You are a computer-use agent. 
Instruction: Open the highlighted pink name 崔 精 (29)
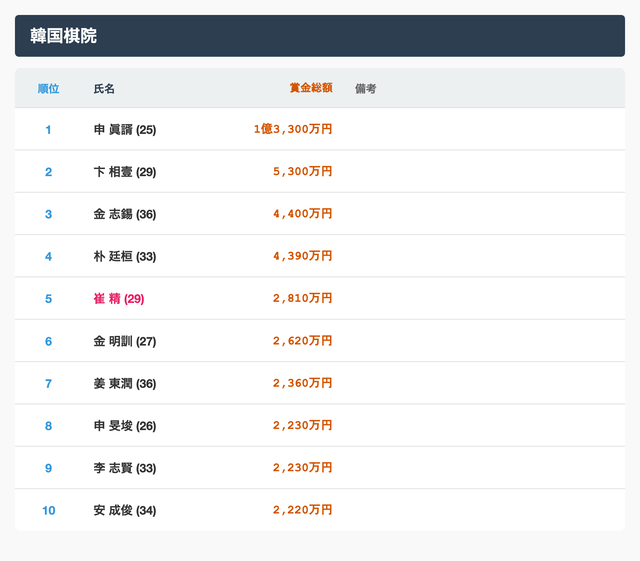[x=119, y=299]
